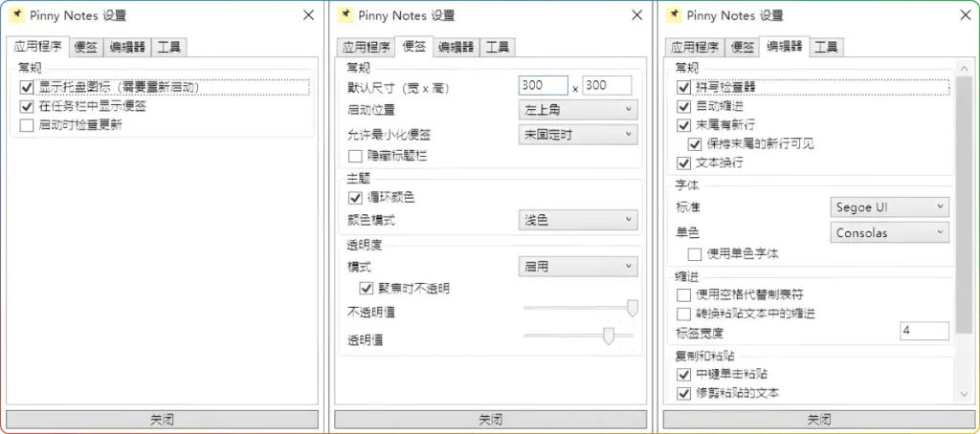Open 颜色模式 dropdown showing 浅色

[x=578, y=220]
